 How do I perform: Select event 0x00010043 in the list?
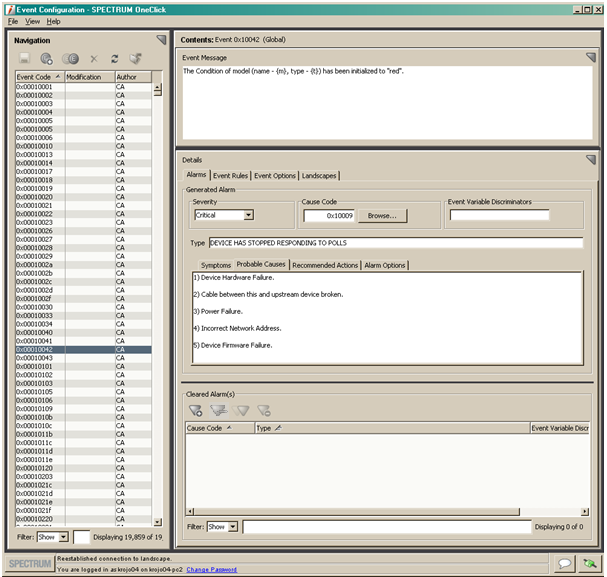83,358
